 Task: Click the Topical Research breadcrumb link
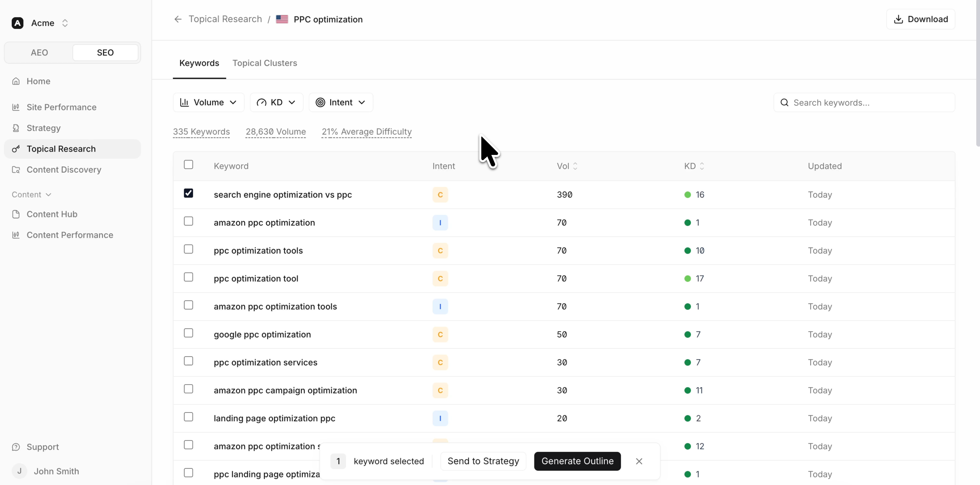[x=225, y=19]
